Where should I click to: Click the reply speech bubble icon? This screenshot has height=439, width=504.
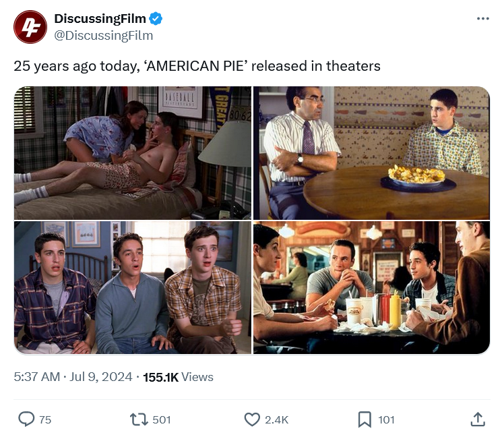coord(26,419)
